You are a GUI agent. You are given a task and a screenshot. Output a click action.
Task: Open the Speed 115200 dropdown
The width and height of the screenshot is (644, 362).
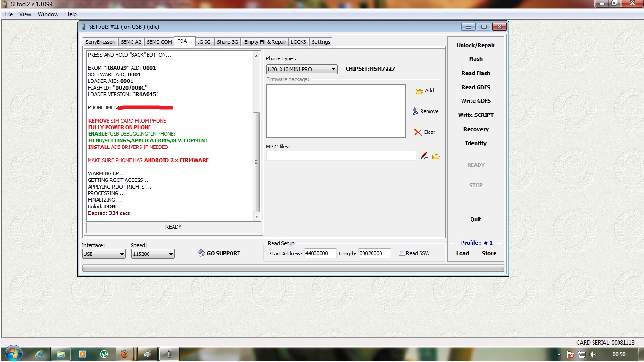click(x=153, y=254)
